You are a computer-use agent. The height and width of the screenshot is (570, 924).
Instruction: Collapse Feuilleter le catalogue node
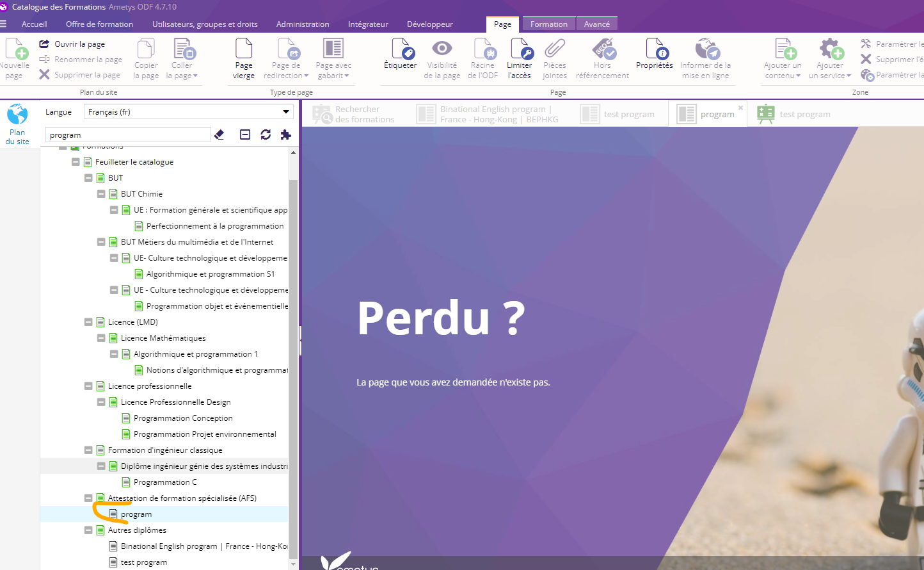[x=76, y=162]
